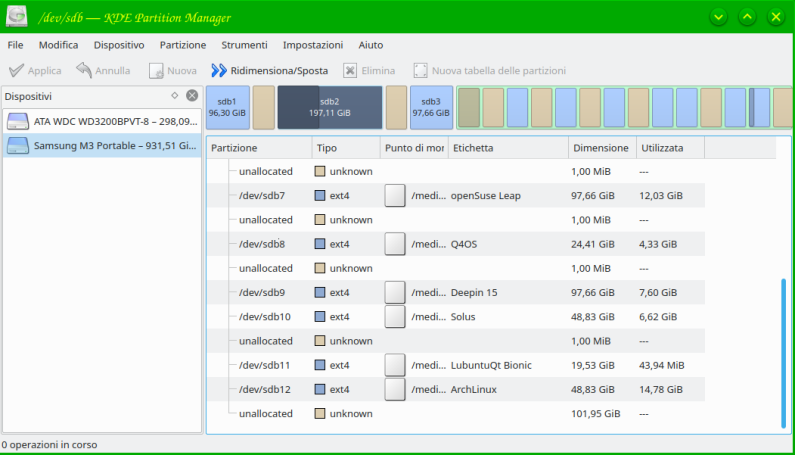Click the ext4 color icon for /dev/sdb9
This screenshot has width=795, height=455.
320,292
